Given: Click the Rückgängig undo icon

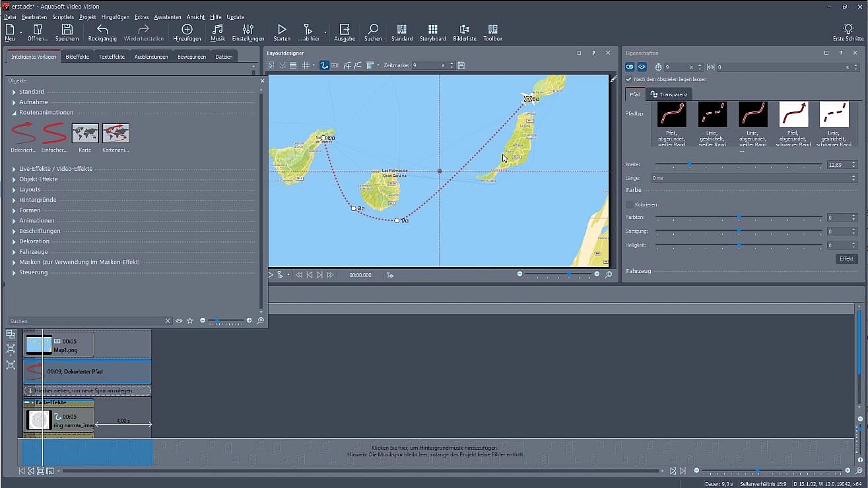Looking at the screenshot, I should coord(102,30).
